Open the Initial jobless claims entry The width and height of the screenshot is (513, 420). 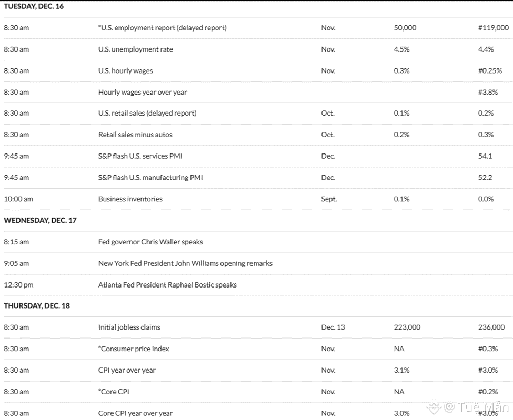(x=129, y=327)
